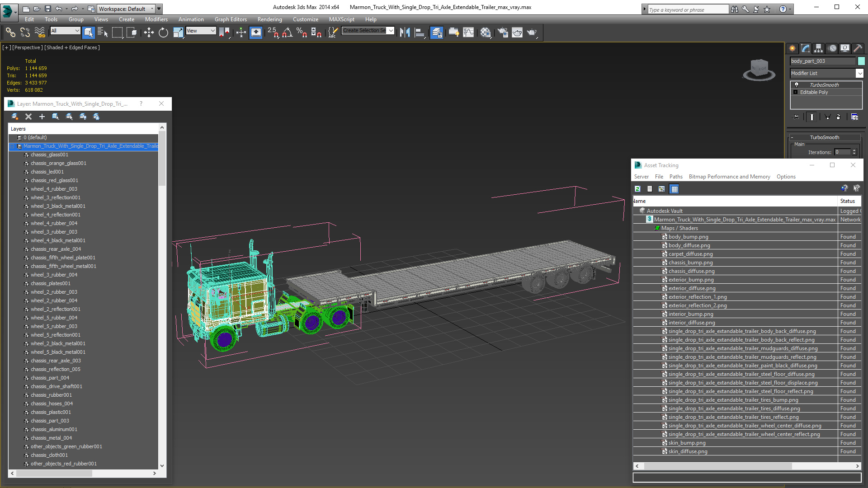The width and height of the screenshot is (868, 488).
Task: Click the Mirror tool icon
Action: point(405,32)
